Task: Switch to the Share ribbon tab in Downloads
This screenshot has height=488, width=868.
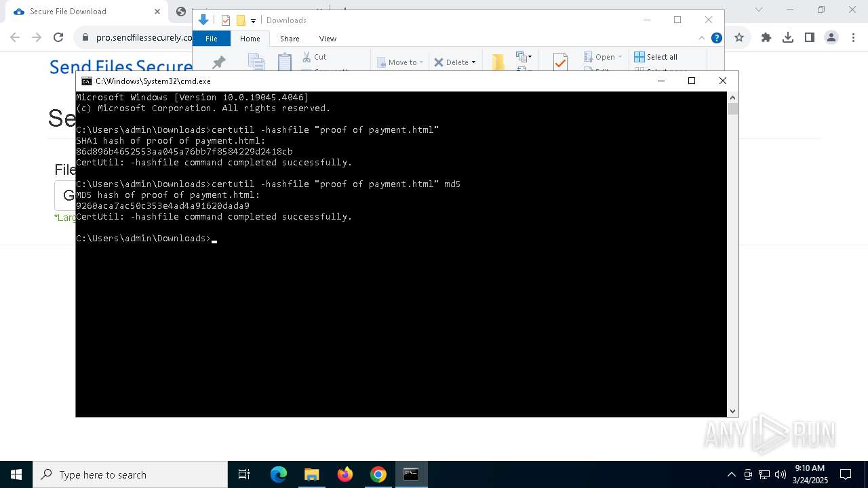Action: pos(290,39)
